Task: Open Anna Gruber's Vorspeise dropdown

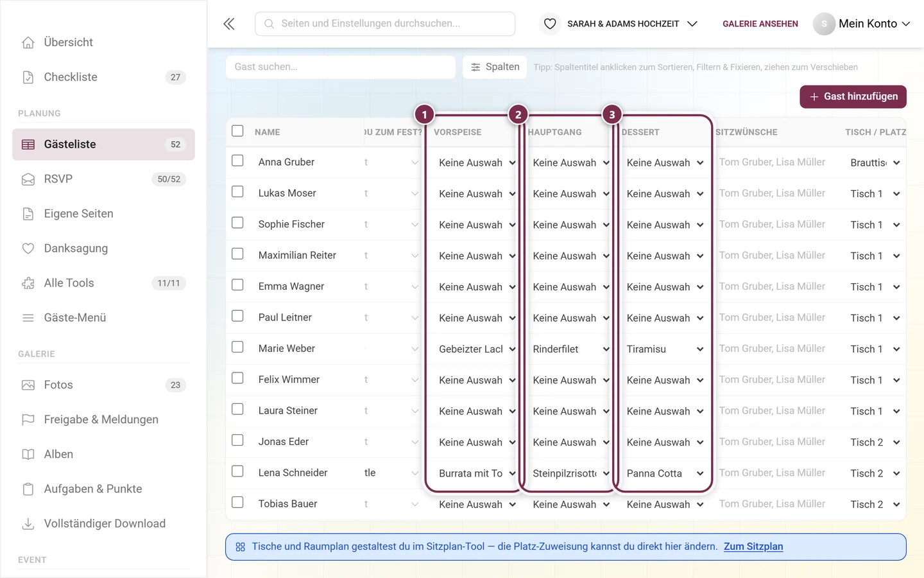Action: pos(477,163)
